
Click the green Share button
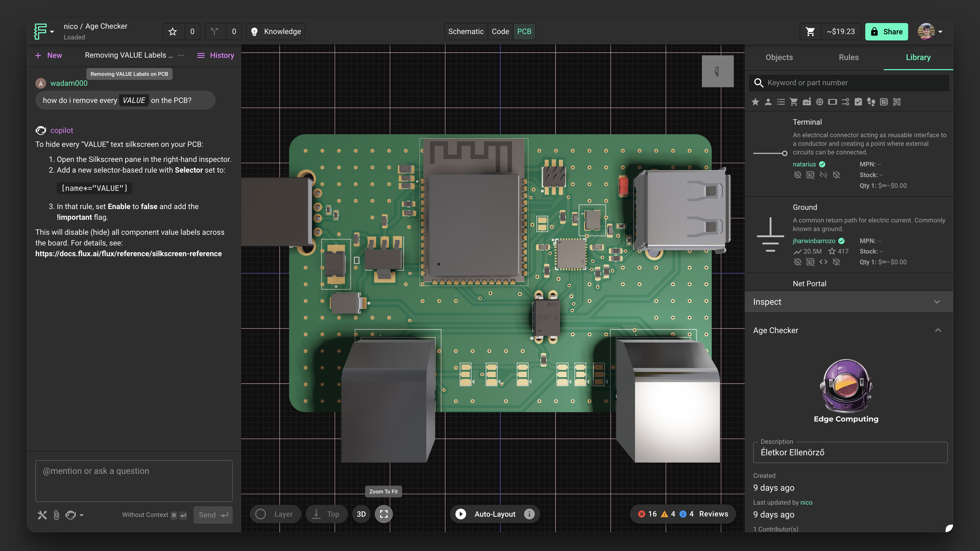[886, 32]
